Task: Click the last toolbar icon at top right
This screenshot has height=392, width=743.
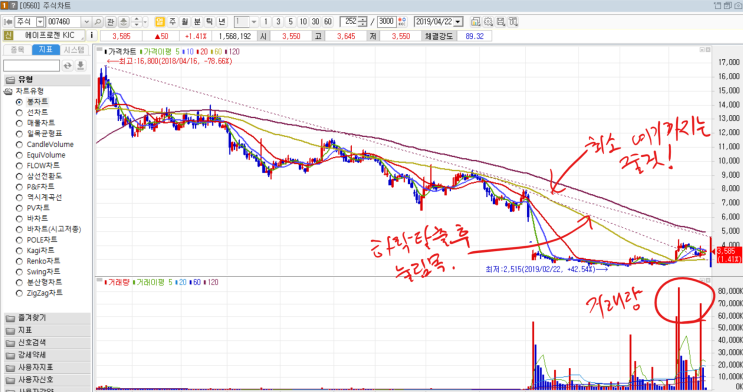Action: tap(513, 22)
